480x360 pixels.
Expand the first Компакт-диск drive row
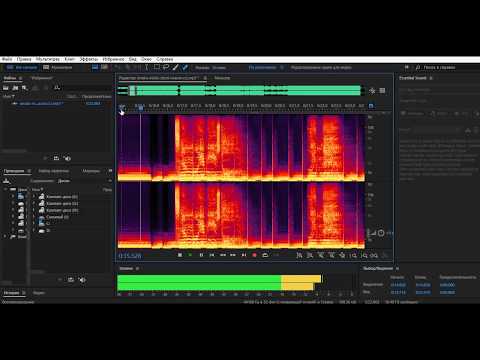tap(34, 197)
